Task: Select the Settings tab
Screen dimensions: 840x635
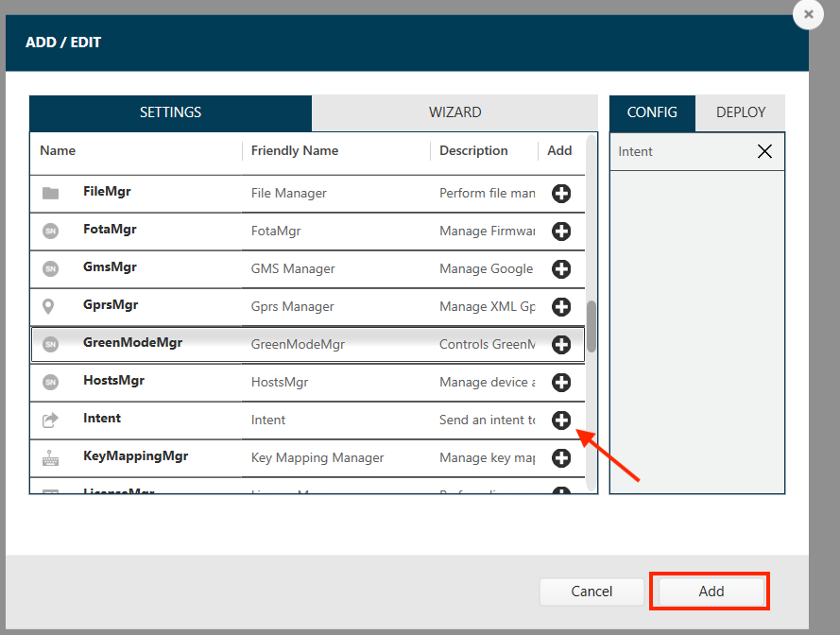Action: click(170, 112)
